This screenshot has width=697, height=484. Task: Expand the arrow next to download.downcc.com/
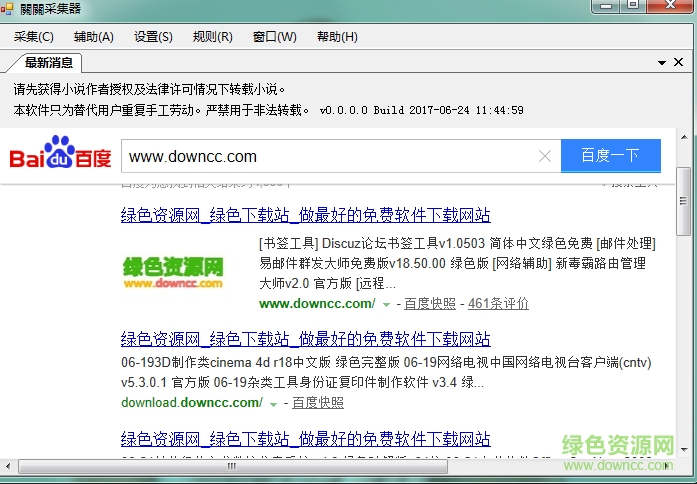point(273,404)
